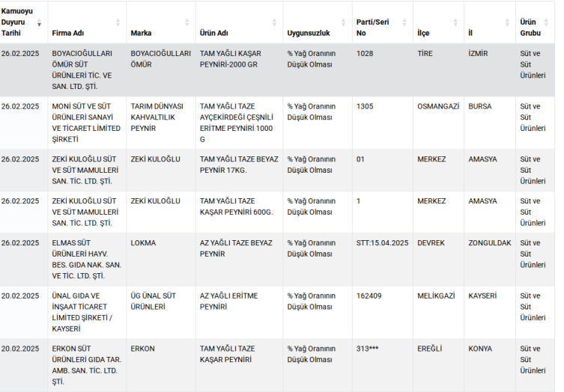Sort table by Marka header label

pyautogui.click(x=141, y=33)
